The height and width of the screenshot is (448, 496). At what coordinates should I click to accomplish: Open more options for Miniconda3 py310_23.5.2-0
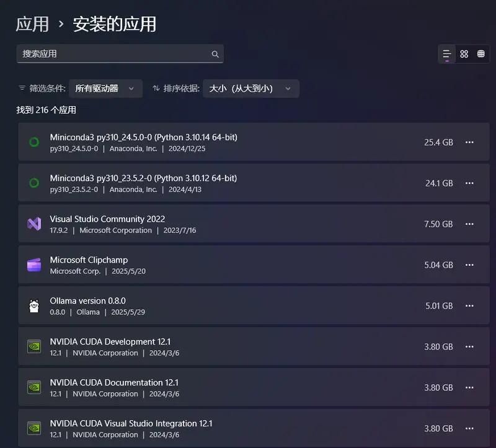(469, 183)
